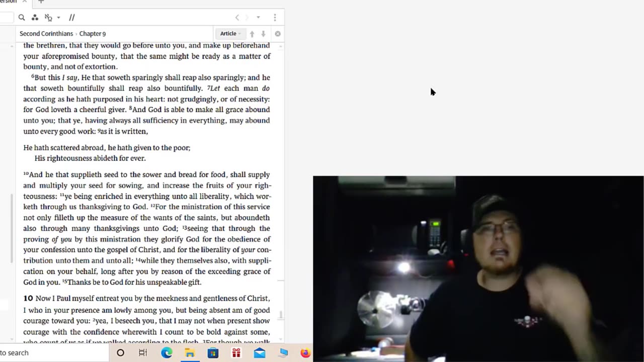Image resolution: width=644 pixels, height=362 pixels.
Task: Click the reference input box
Action: point(7,18)
